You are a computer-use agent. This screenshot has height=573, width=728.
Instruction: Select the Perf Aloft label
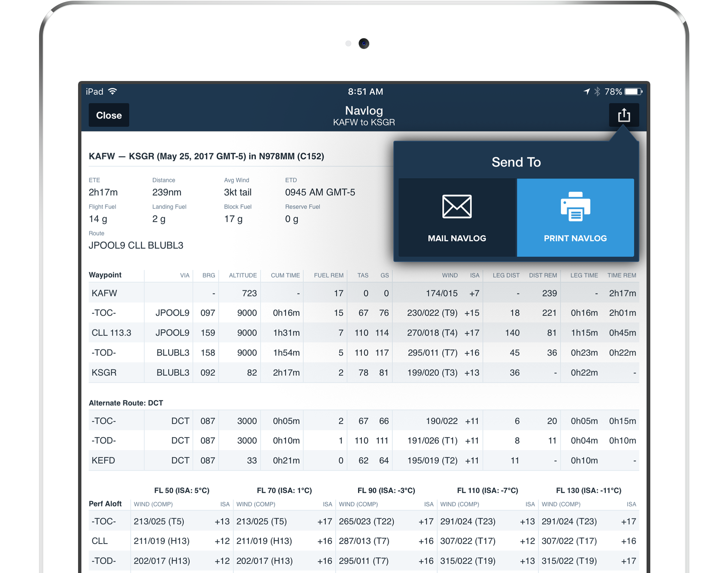(105, 503)
